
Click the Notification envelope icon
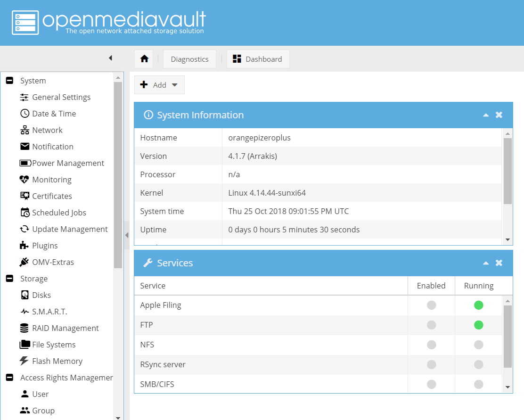tap(25, 147)
